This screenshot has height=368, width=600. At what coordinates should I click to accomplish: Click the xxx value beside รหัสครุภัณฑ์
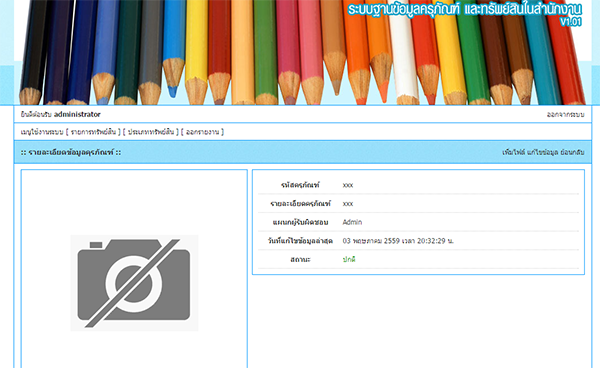coord(347,185)
